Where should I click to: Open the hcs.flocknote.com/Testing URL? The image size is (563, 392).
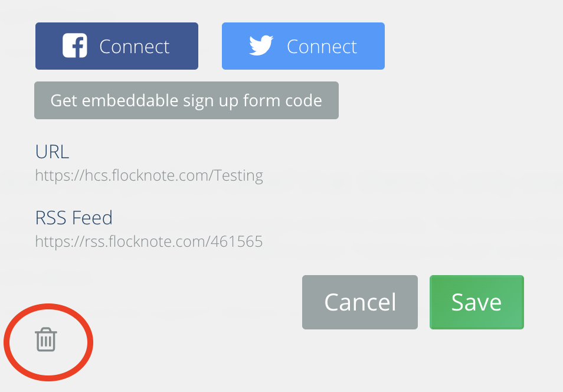(148, 175)
